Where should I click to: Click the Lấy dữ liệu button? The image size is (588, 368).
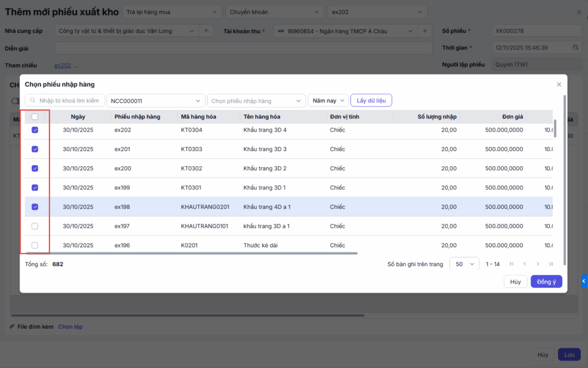371,101
